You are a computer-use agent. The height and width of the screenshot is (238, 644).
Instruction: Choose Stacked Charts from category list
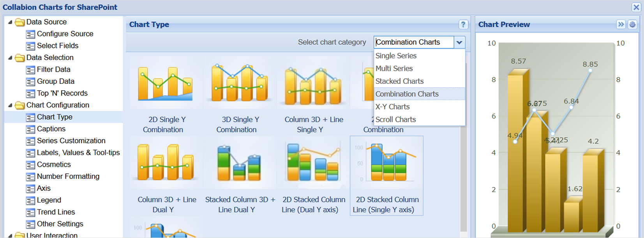(420, 81)
